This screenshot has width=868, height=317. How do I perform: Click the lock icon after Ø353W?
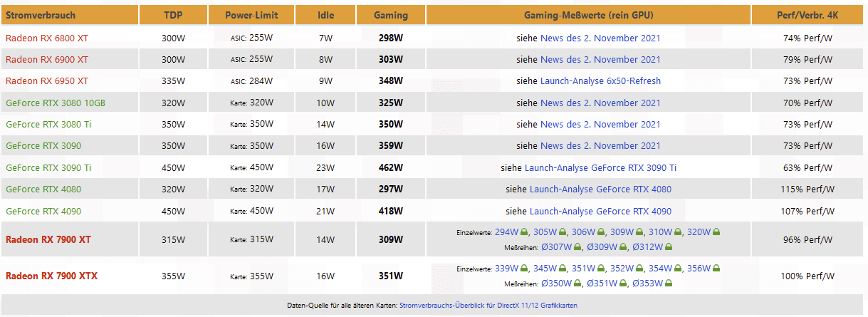click(669, 284)
